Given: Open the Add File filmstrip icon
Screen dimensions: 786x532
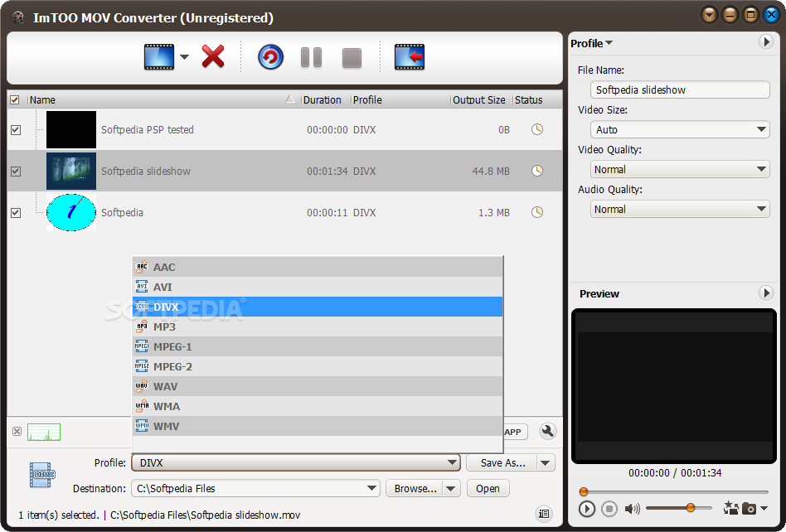Looking at the screenshot, I should click(x=159, y=57).
